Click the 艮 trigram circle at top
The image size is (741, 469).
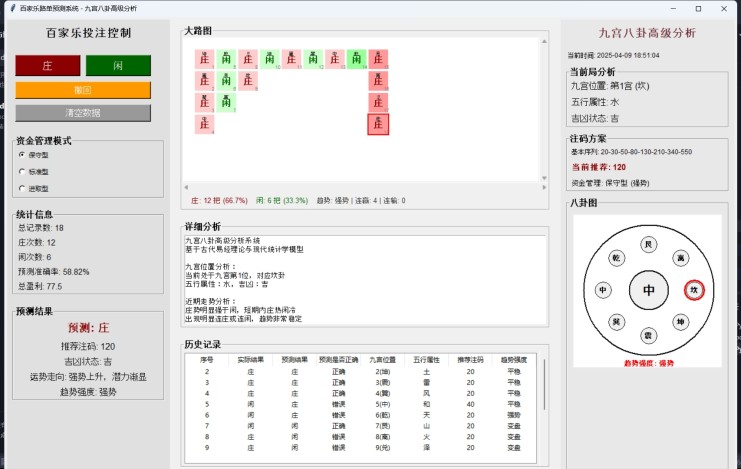point(648,245)
